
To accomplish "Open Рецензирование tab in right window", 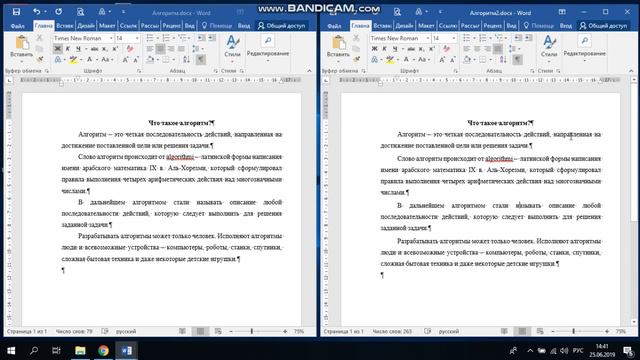I will [x=492, y=26].
